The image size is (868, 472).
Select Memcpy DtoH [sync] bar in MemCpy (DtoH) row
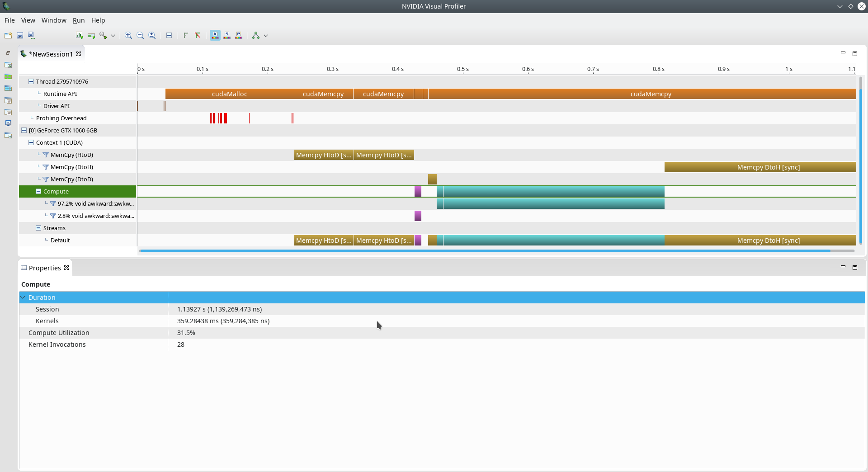[760, 167]
